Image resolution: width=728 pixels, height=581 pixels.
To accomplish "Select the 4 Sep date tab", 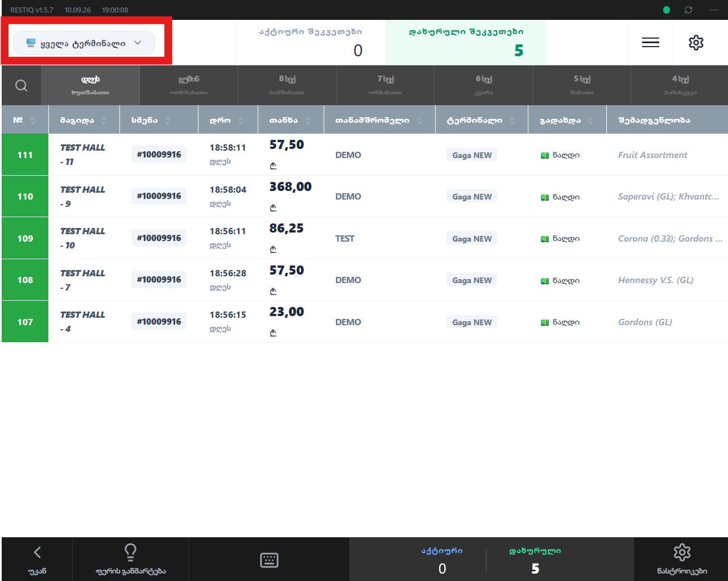I will click(680, 85).
